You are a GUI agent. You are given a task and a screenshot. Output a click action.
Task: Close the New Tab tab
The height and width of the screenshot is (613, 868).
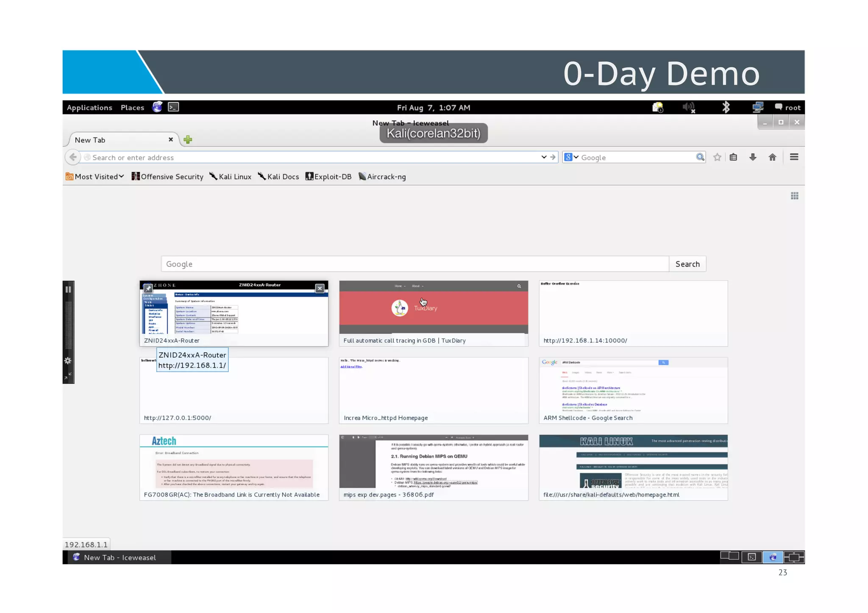tap(171, 139)
